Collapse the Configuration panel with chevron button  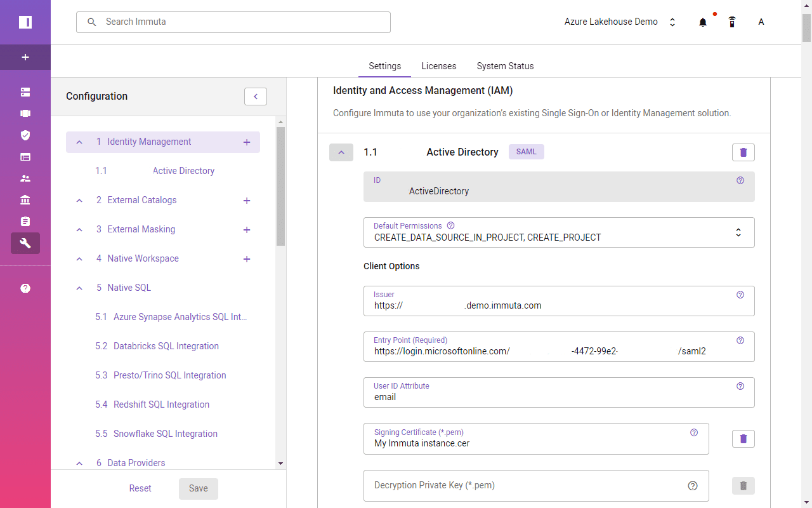click(x=256, y=97)
